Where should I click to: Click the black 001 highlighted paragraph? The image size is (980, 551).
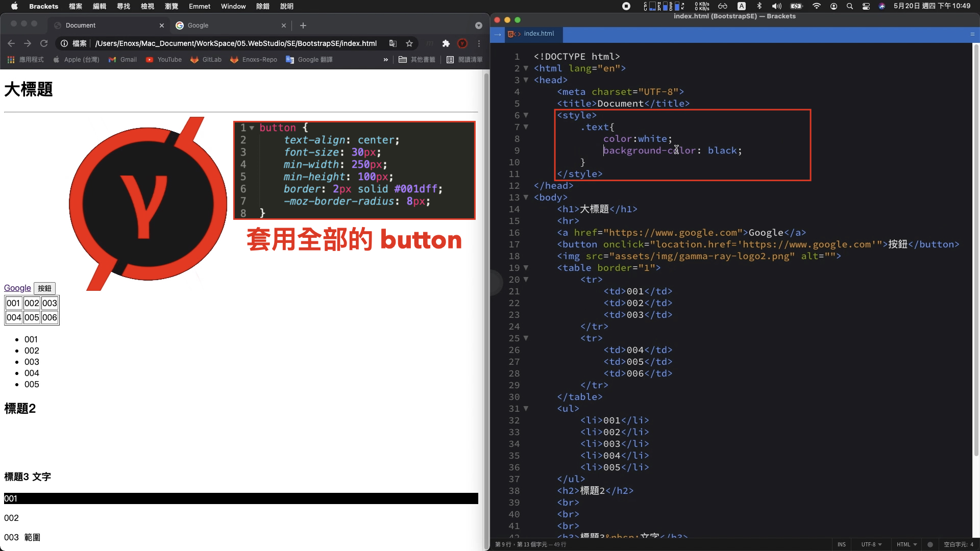click(241, 498)
